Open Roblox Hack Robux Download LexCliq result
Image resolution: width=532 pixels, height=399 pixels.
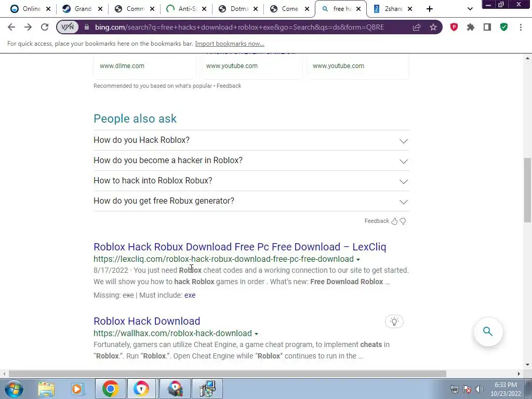click(240, 247)
